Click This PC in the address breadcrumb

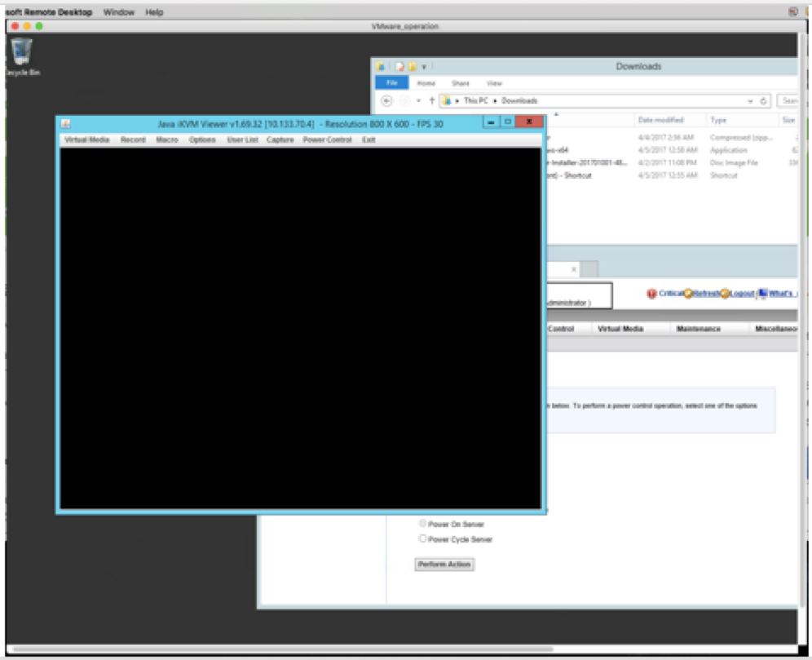pyautogui.click(x=476, y=101)
